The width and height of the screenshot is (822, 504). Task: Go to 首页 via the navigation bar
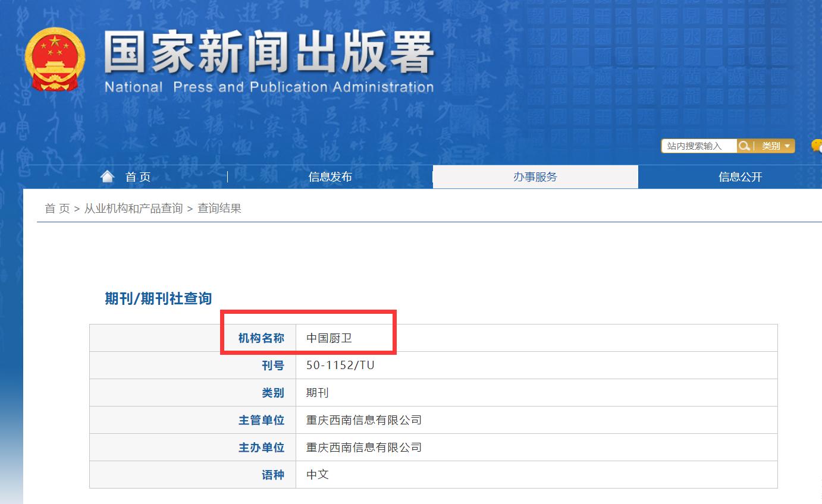(x=137, y=177)
